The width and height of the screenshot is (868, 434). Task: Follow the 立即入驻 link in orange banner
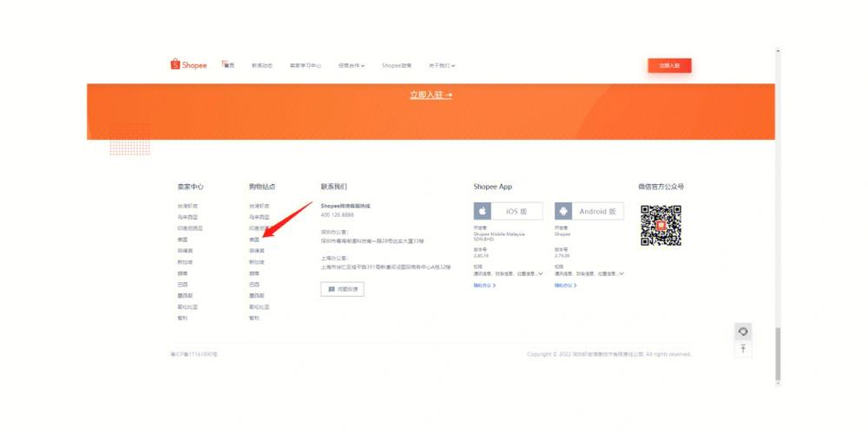[431, 95]
